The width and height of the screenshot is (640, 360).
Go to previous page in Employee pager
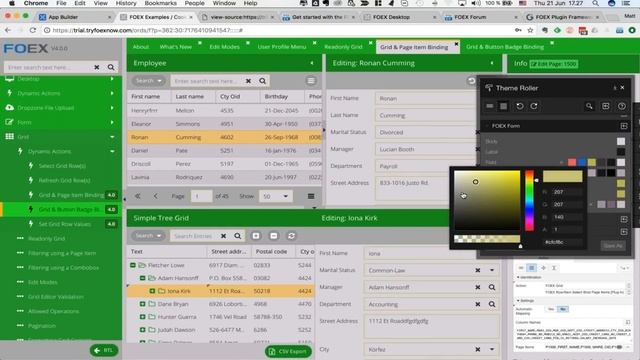(x=156, y=196)
